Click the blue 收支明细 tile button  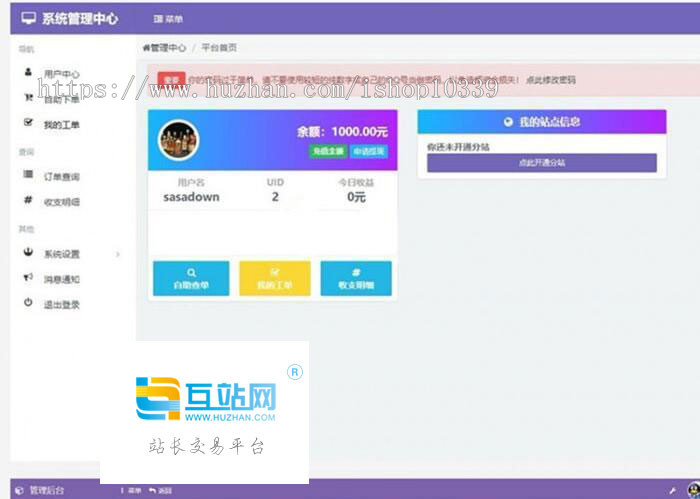click(x=356, y=279)
